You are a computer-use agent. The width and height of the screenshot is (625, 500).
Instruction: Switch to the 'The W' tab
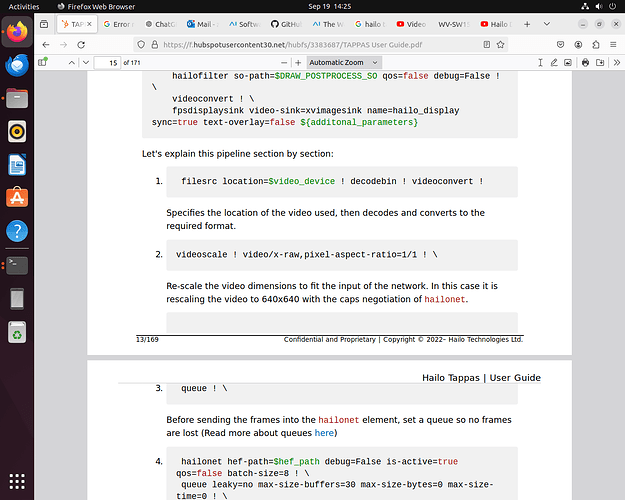(x=328, y=24)
